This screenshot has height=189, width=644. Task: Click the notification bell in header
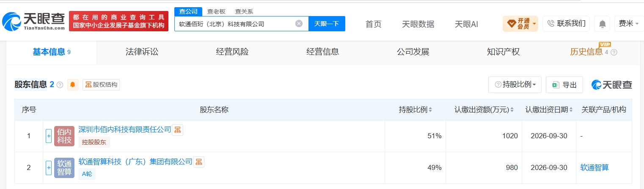tap(602, 24)
